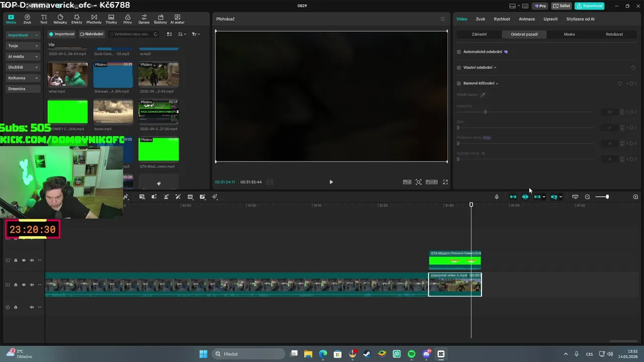644x362 pixels.
Task: Switch to the Rychlost inspector tab
Action: (x=502, y=19)
